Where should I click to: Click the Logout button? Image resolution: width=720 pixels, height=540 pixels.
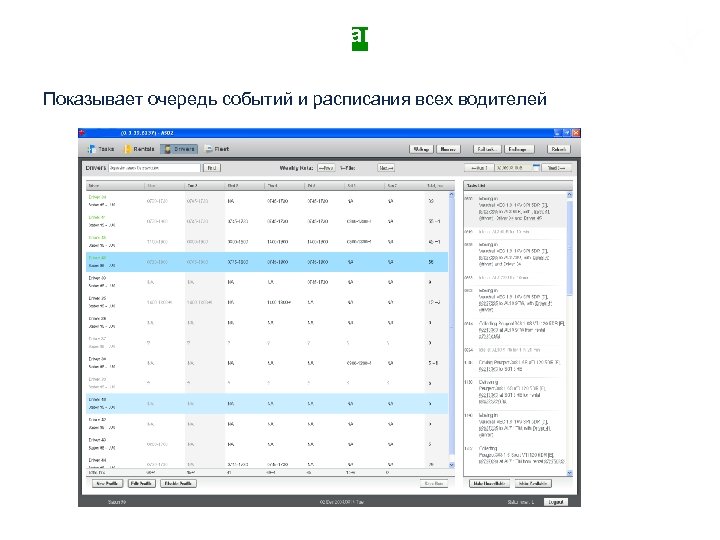pos(556,502)
